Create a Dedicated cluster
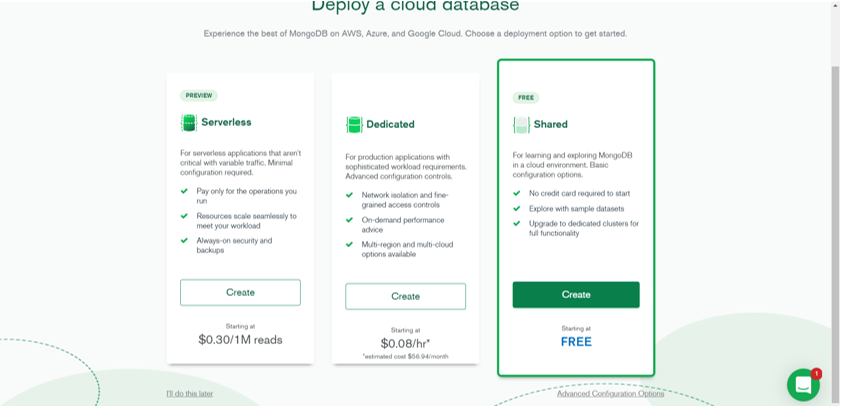The height and width of the screenshot is (406, 841). (405, 297)
